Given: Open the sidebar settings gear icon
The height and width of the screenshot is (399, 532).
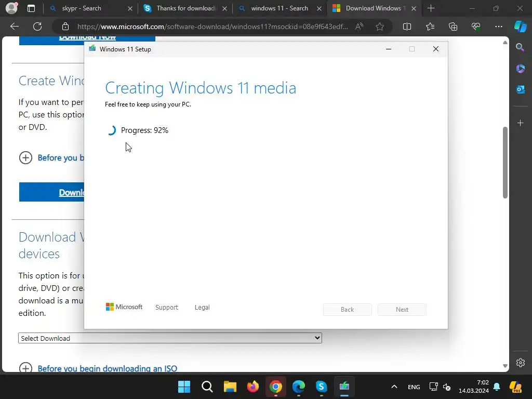Looking at the screenshot, I should tap(520, 362).
